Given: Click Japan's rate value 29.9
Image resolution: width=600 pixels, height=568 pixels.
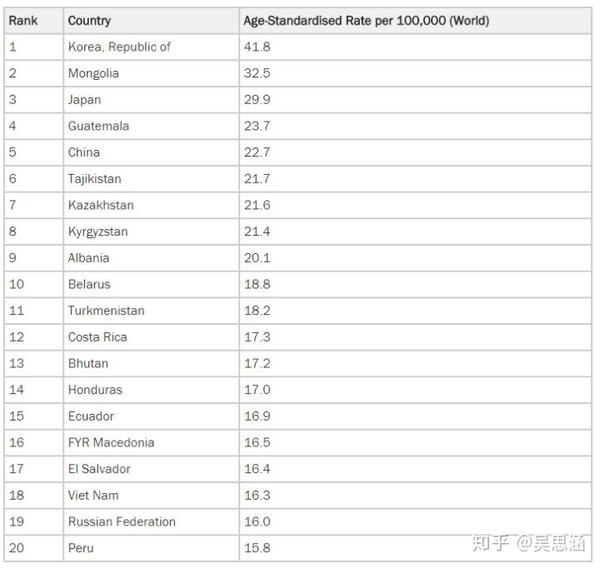Looking at the screenshot, I should (257, 100).
